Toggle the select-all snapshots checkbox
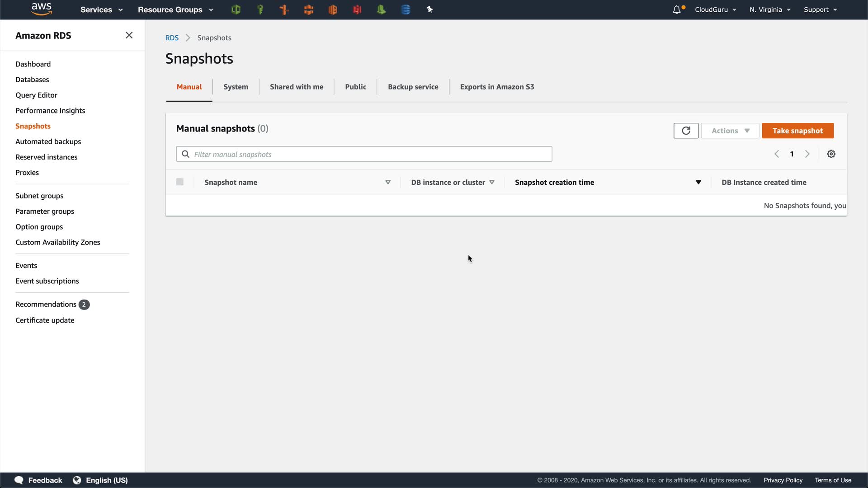This screenshot has height=488, width=868. pyautogui.click(x=180, y=182)
